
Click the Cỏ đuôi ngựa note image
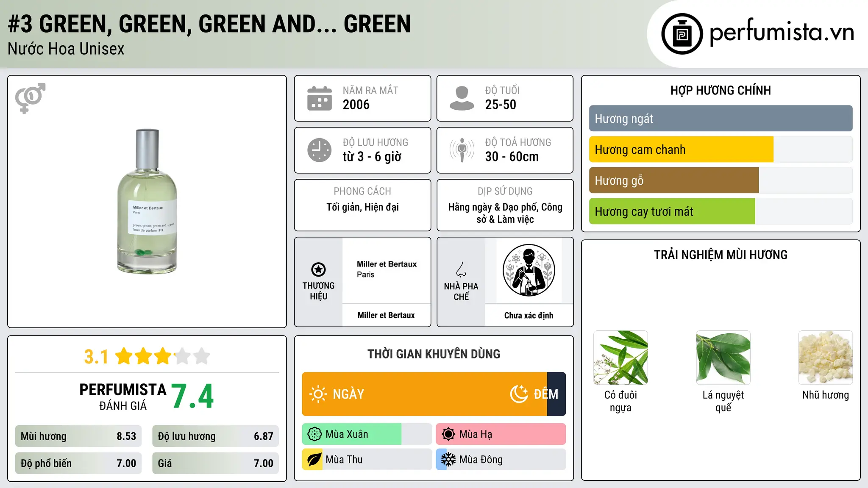click(620, 358)
